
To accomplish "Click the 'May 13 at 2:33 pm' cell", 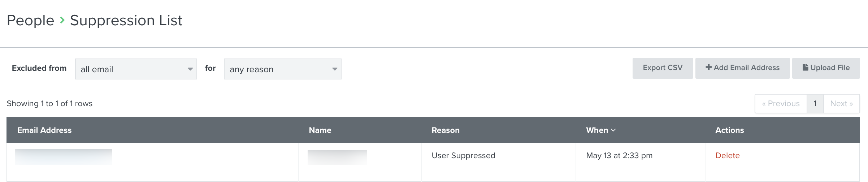I will pos(619,156).
